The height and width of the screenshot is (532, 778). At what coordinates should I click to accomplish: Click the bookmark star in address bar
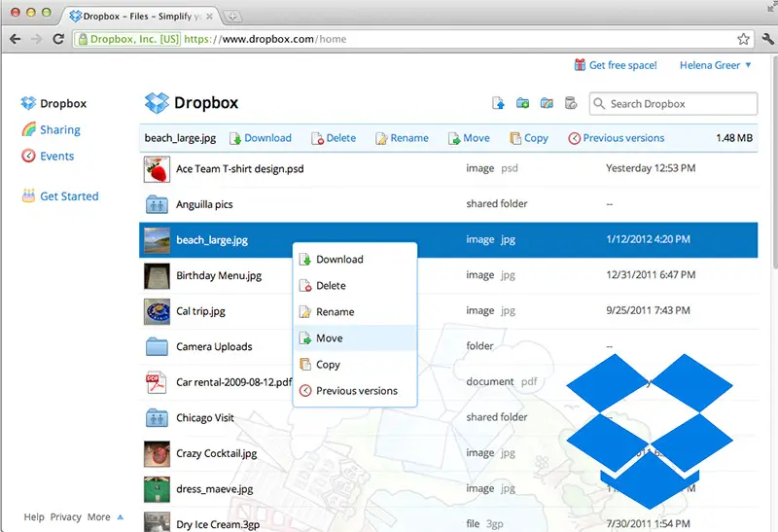point(743,39)
